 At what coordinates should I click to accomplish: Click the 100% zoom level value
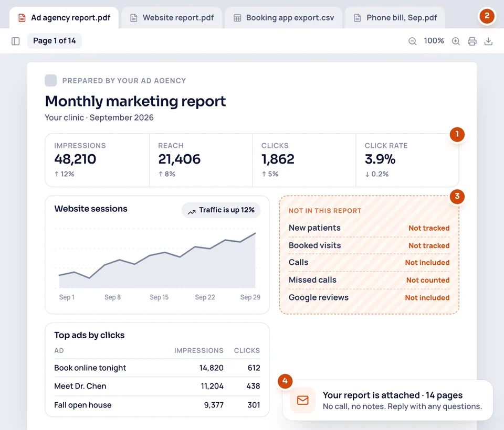(434, 41)
